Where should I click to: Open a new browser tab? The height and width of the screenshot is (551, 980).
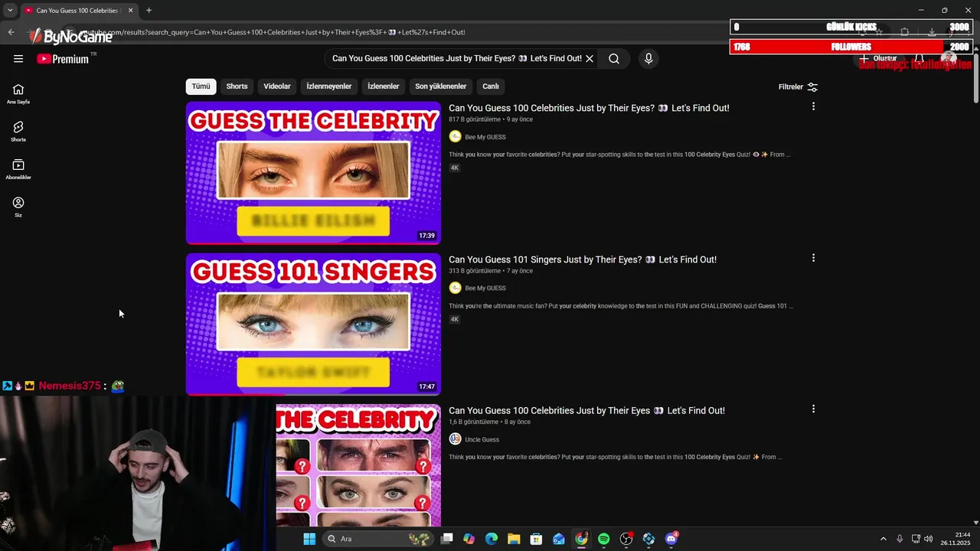pyautogui.click(x=149, y=11)
